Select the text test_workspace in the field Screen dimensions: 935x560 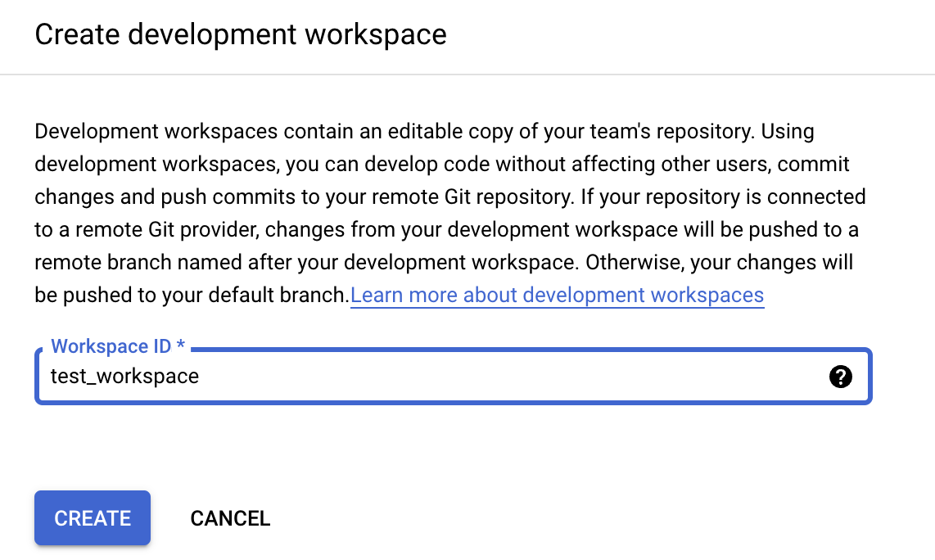point(124,377)
